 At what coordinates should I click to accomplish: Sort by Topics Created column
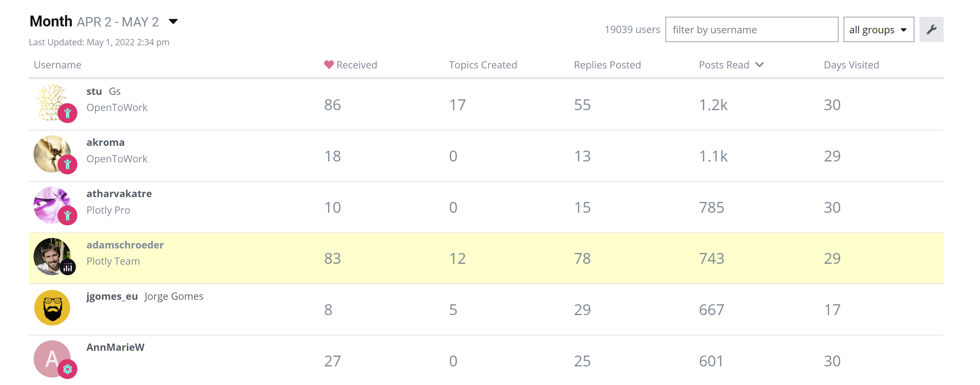point(482,65)
